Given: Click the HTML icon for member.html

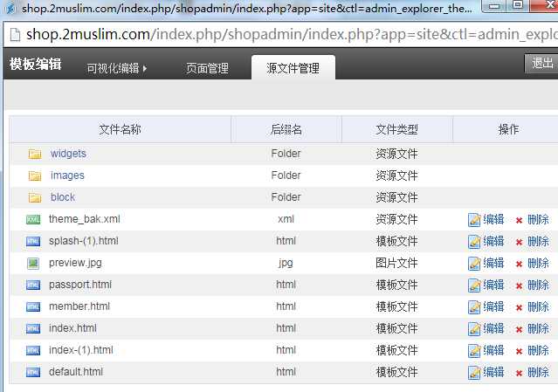Looking at the screenshot, I should (x=33, y=307).
